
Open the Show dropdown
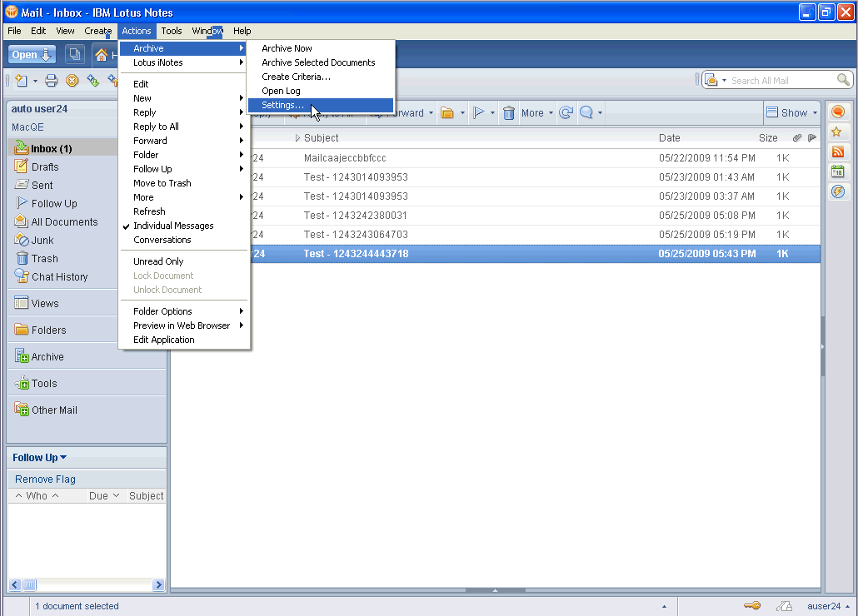(x=792, y=112)
